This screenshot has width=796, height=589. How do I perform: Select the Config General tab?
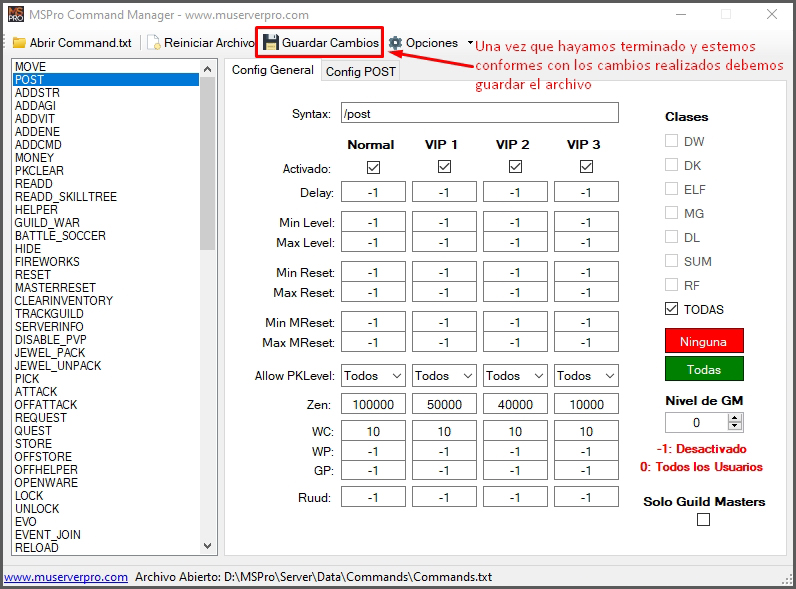[272, 70]
